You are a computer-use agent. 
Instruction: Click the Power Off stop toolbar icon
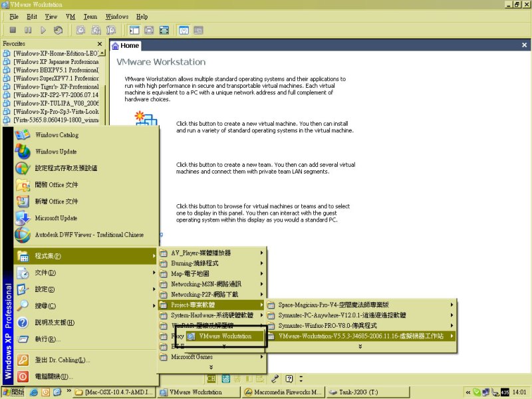pyautogui.click(x=13, y=30)
